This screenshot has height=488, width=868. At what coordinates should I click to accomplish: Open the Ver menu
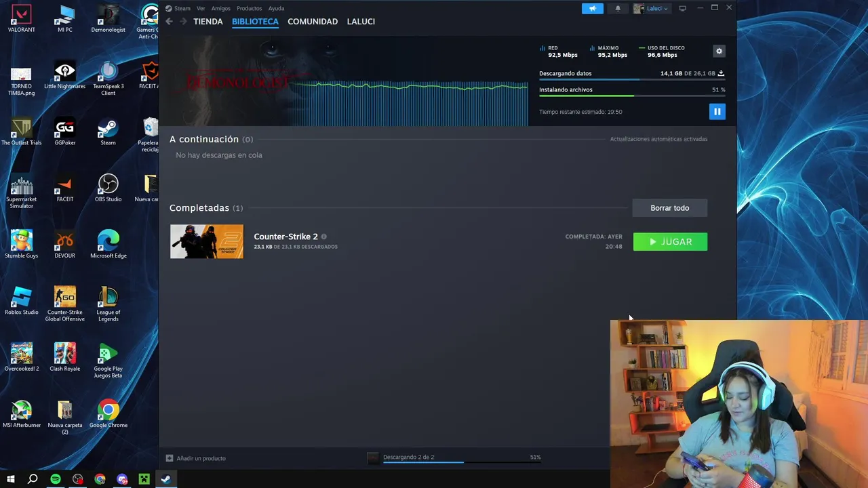click(201, 8)
